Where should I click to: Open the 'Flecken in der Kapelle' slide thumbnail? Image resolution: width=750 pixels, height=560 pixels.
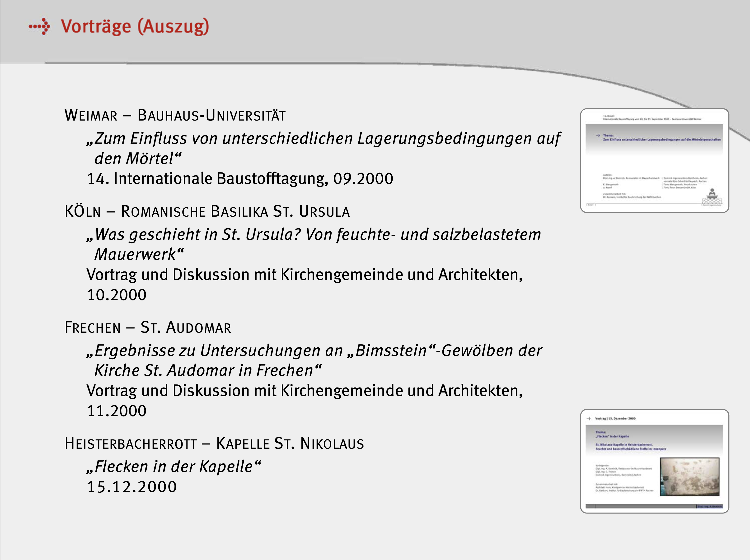tap(654, 461)
